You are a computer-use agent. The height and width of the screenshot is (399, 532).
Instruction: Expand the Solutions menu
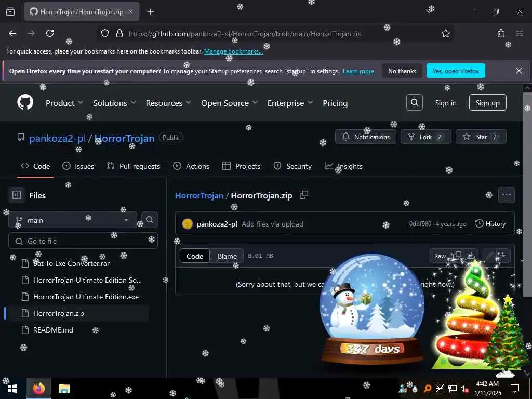tap(114, 103)
